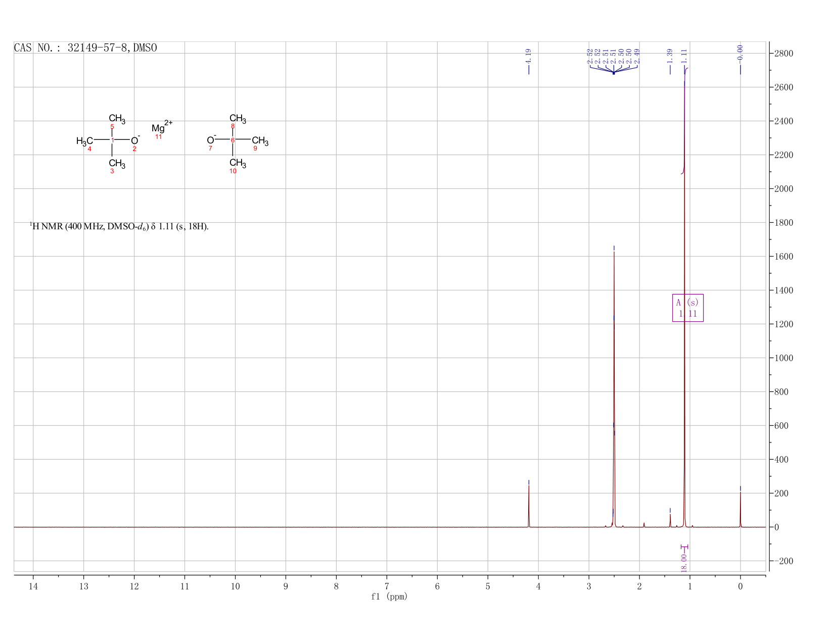Screen dimensions: 834x644
Task: Select the f1 (ppm) axis label
Action: 389,597
